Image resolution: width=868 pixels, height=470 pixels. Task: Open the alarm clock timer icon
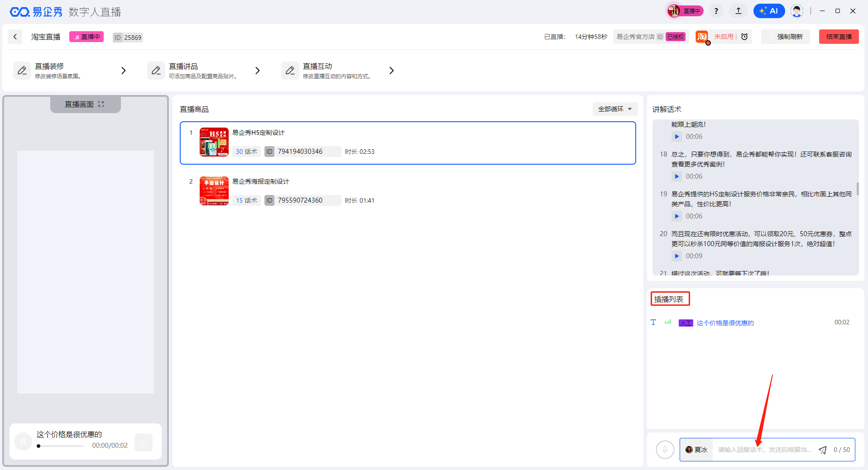(744, 37)
